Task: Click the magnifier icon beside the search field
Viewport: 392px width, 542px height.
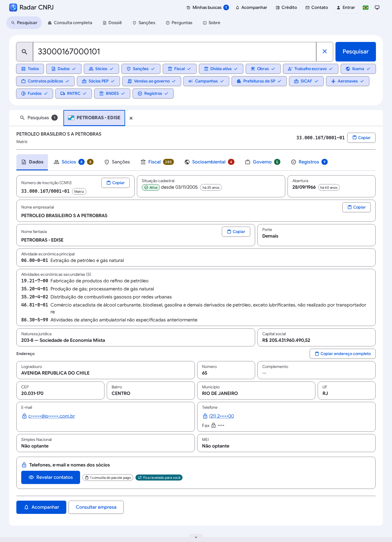Action: click(25, 52)
